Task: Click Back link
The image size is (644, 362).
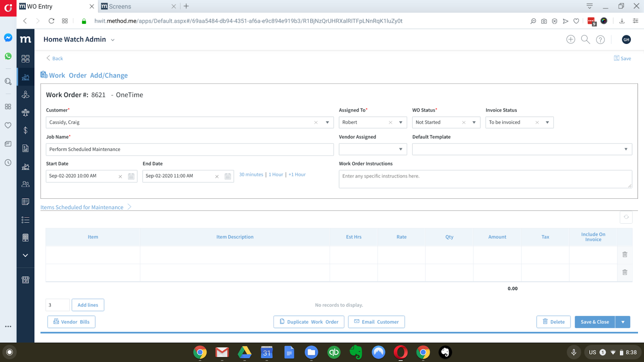Action: [54, 58]
